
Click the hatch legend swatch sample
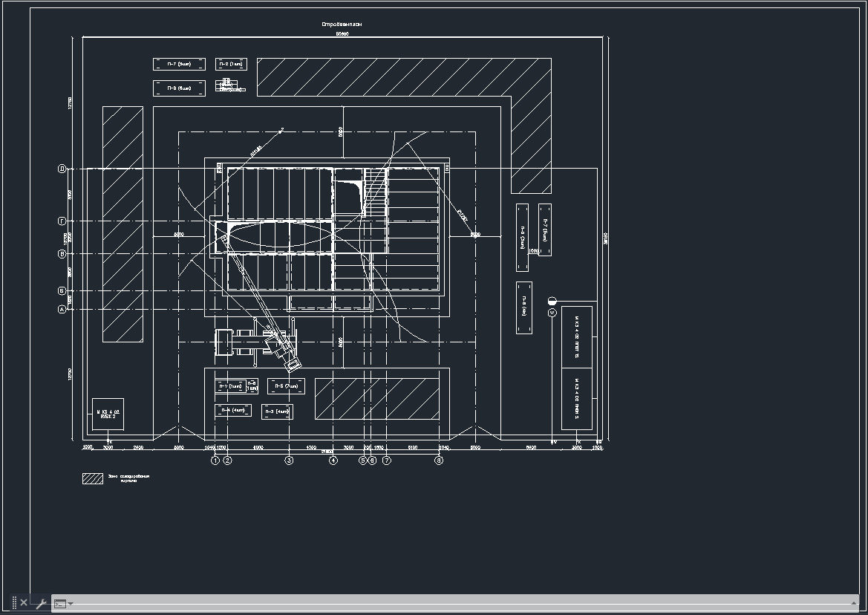click(x=93, y=479)
